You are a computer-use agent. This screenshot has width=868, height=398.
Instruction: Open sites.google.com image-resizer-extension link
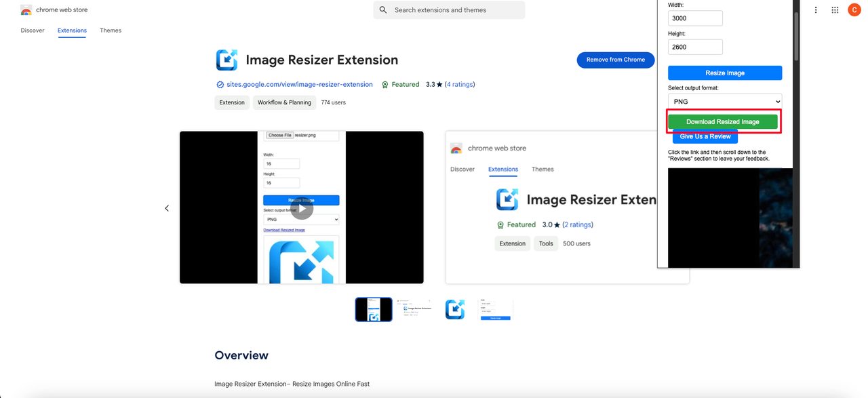(x=300, y=85)
